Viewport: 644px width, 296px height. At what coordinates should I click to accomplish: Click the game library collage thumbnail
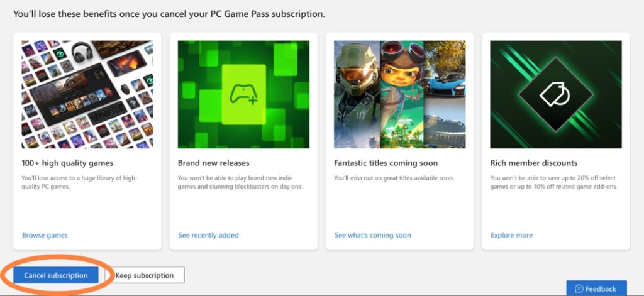[87, 94]
